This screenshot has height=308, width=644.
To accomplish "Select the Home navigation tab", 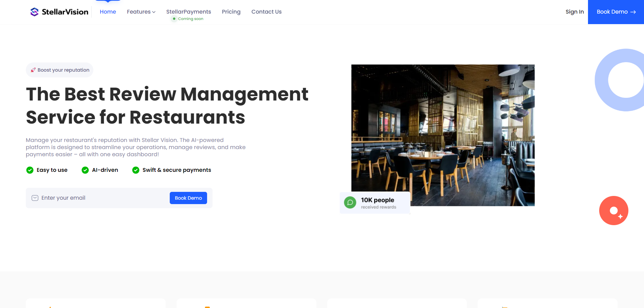I will [108, 12].
